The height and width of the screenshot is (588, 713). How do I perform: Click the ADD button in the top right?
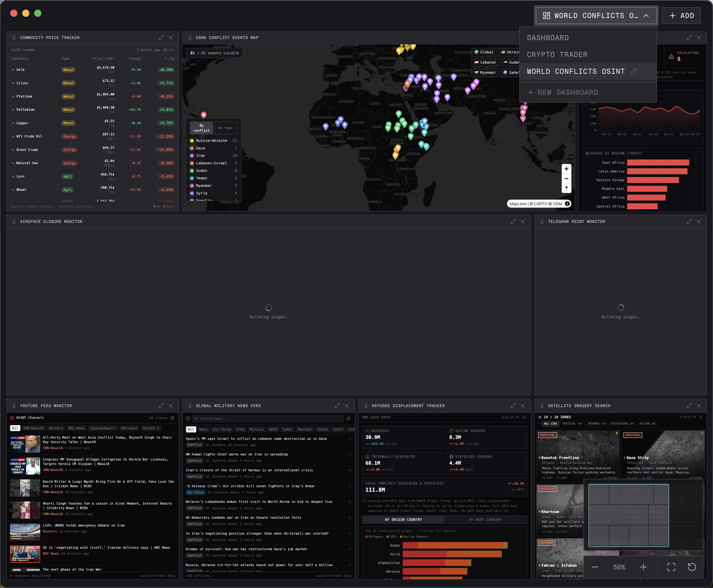click(681, 16)
